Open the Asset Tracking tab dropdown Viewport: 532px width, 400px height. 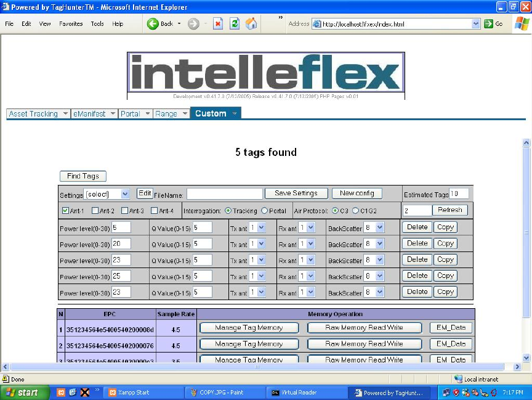(65, 114)
